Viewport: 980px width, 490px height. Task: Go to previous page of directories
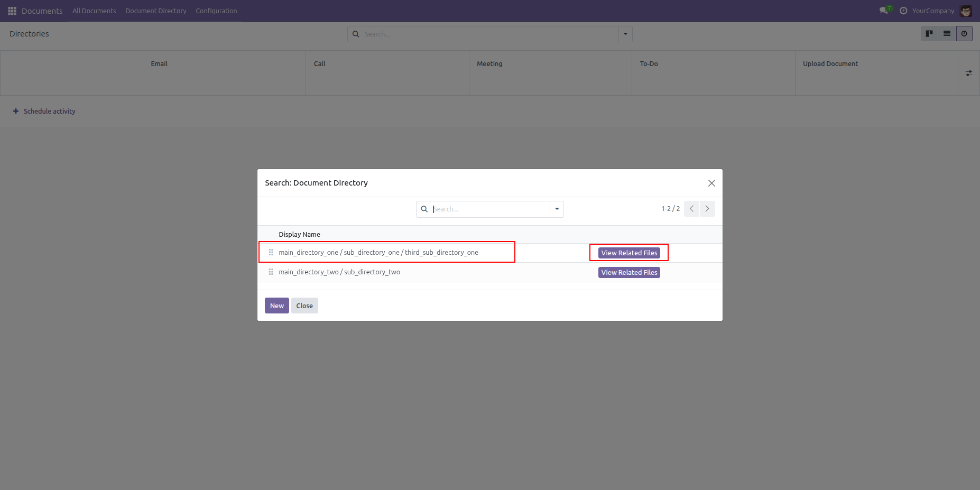tap(691, 209)
